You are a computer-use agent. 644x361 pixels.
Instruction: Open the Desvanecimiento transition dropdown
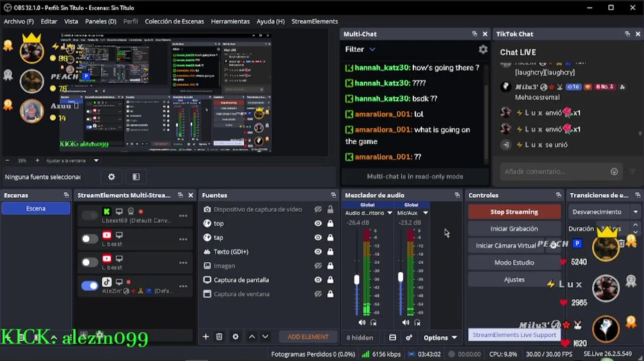635,212
